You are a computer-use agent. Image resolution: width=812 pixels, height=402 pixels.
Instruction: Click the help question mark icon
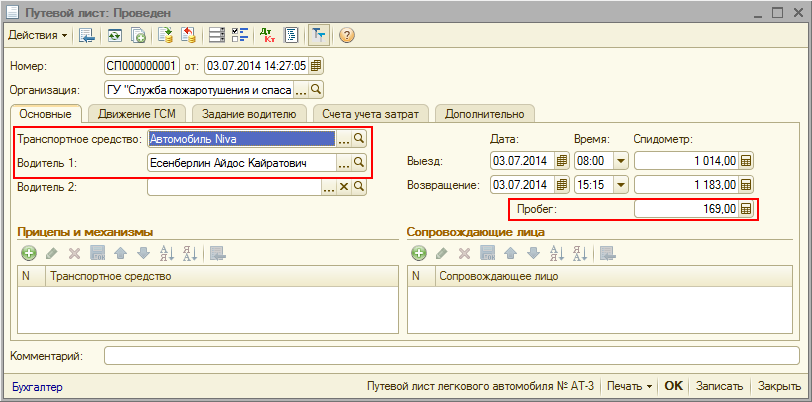coord(347,35)
